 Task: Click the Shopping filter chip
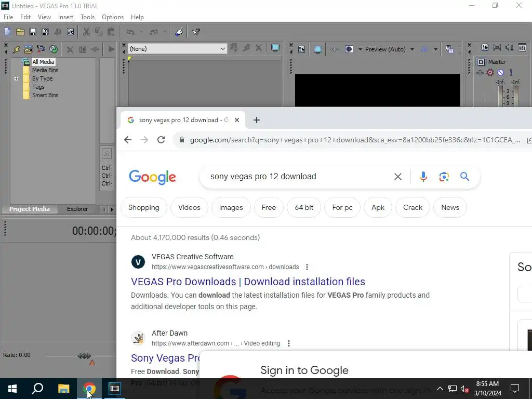pos(144,207)
